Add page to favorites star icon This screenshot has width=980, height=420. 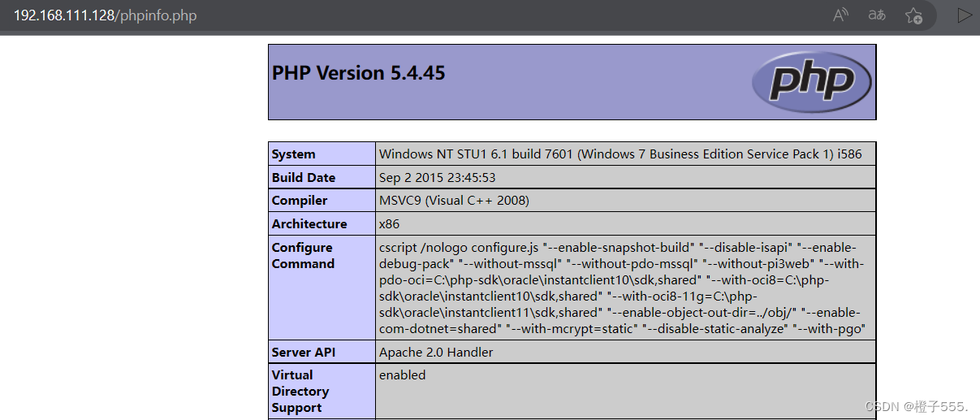[913, 15]
